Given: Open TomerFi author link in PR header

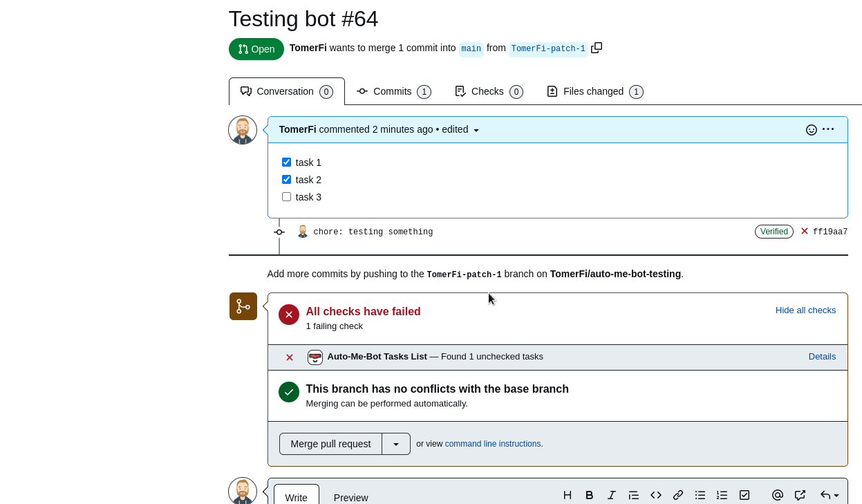Looking at the screenshot, I should (x=308, y=48).
